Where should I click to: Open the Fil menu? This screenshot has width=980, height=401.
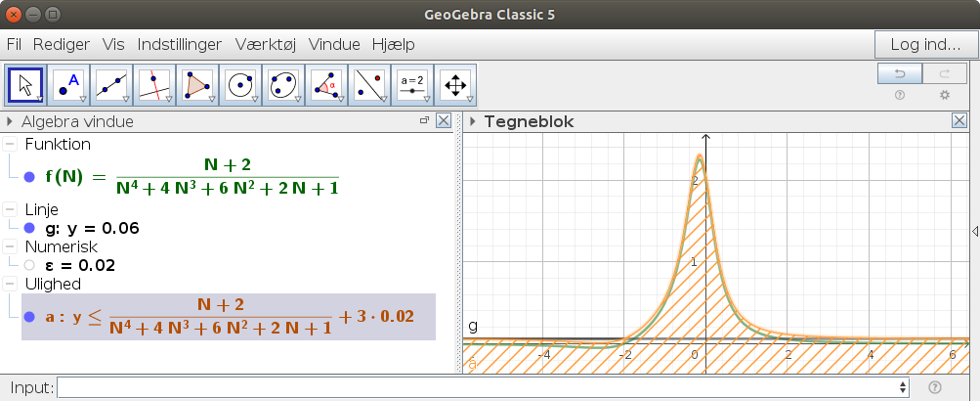(14, 44)
